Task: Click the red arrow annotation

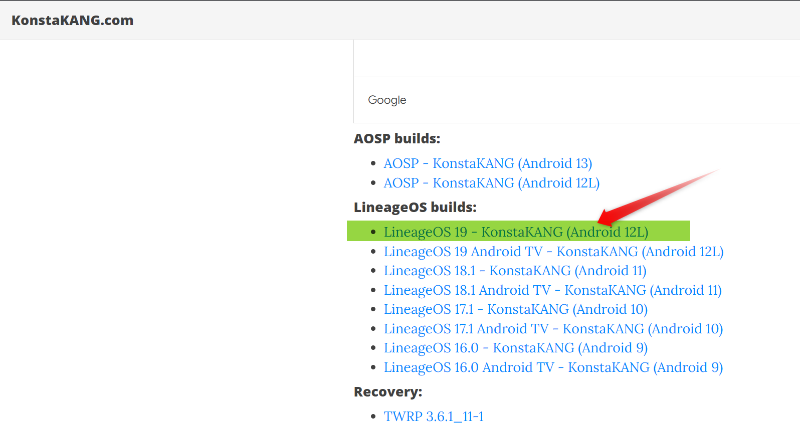Action: pos(658,197)
